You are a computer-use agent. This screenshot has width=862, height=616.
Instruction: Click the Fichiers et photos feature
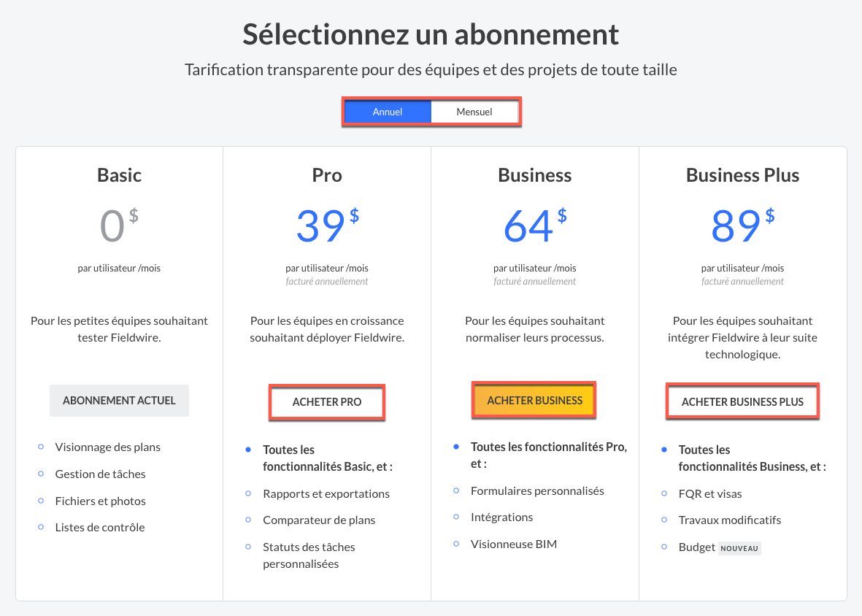click(x=100, y=501)
